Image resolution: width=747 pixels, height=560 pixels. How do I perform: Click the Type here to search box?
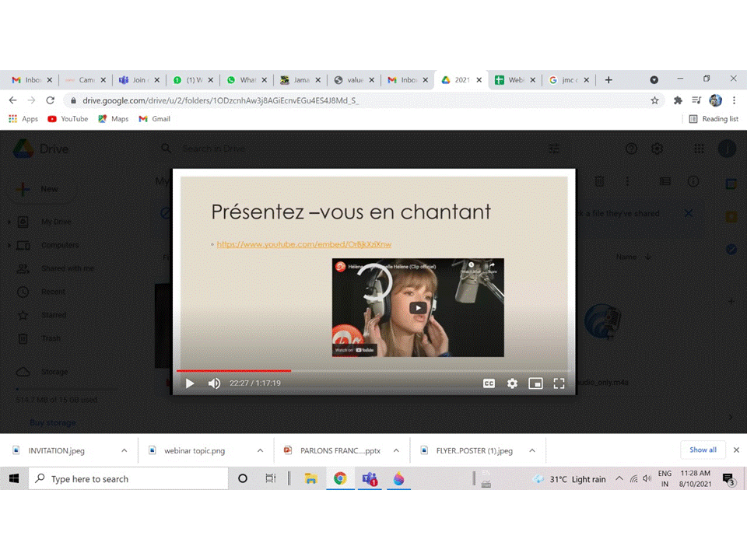coord(128,478)
